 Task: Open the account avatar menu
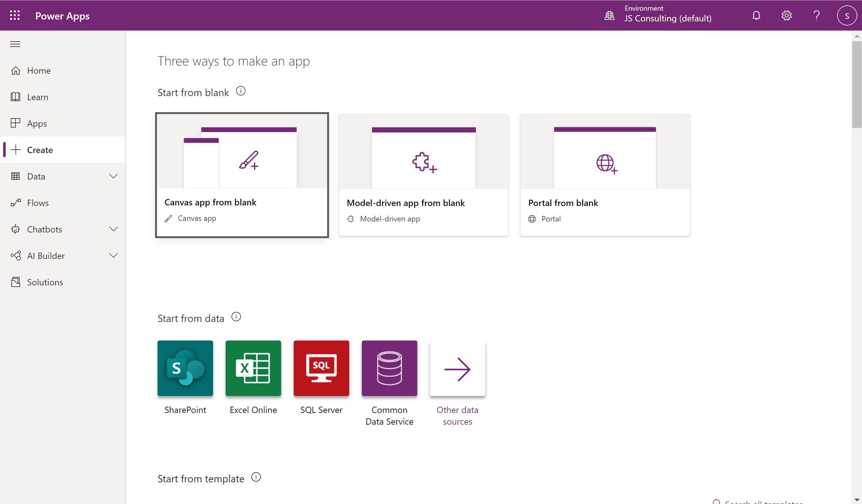pyautogui.click(x=847, y=15)
